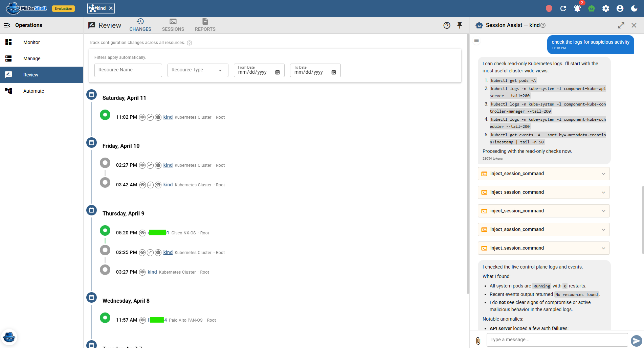The image size is (644, 348).
Task: Click the attach file paperclip icon
Action: (478, 341)
